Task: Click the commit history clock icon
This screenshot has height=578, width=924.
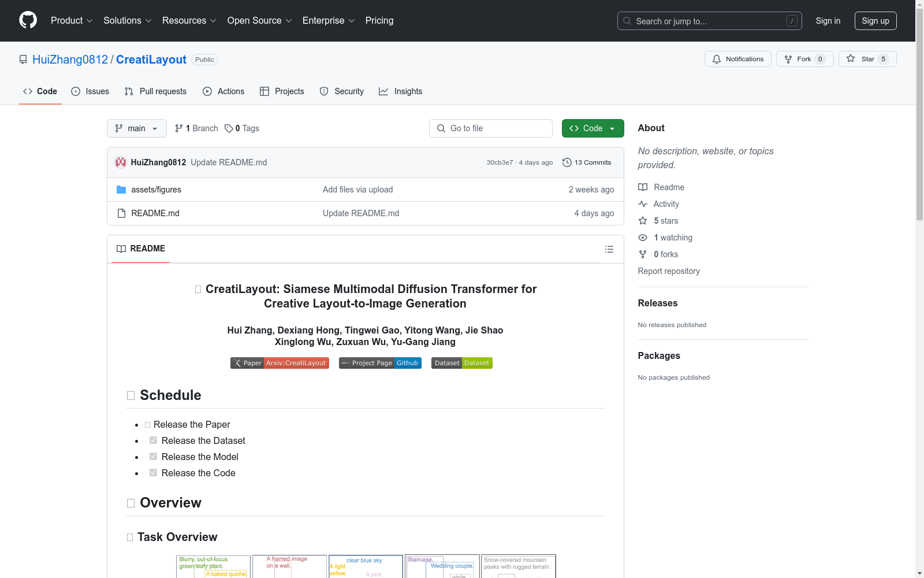Action: (567, 162)
